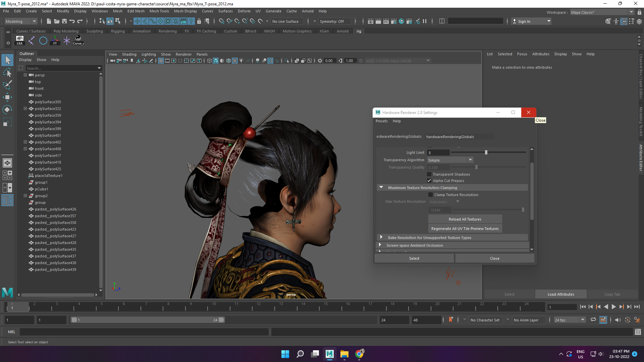Screen dimensions: 644x362
Task: Open the Mesh Tools menu
Action: (x=159, y=11)
